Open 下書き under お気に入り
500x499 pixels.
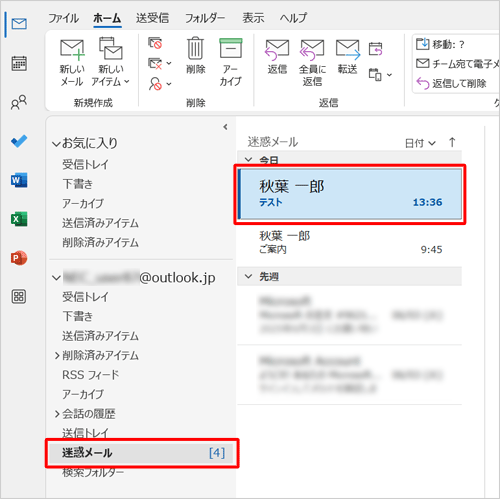click(77, 184)
